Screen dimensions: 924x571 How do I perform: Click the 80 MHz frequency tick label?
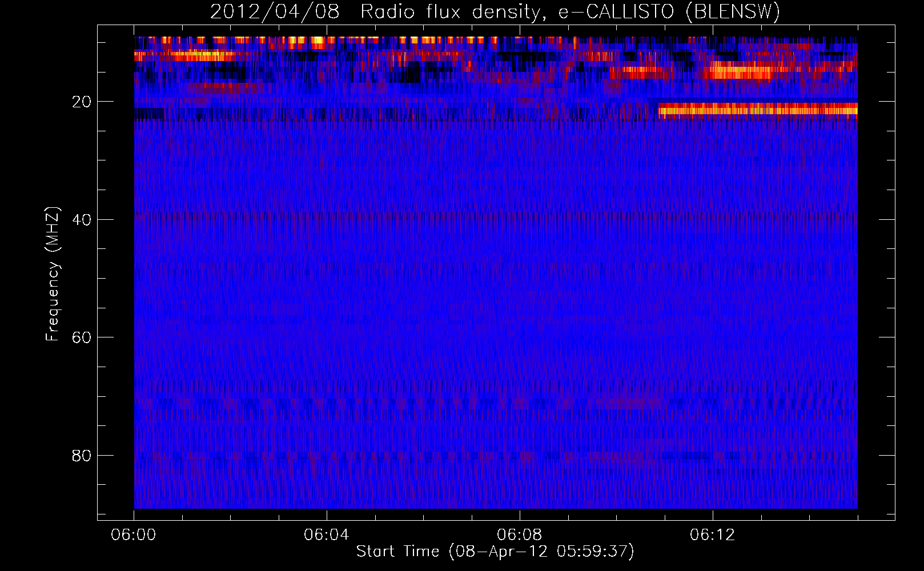(82, 456)
